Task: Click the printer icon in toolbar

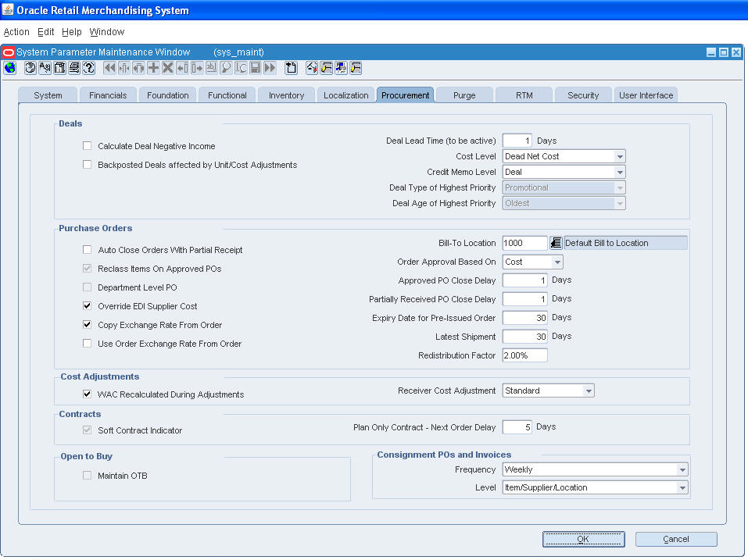Action: point(74,68)
